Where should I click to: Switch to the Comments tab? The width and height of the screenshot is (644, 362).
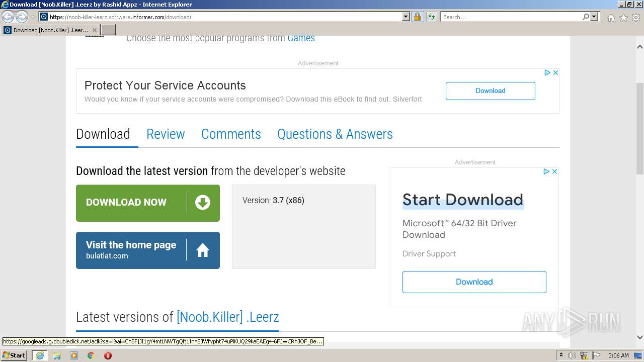[x=231, y=134]
